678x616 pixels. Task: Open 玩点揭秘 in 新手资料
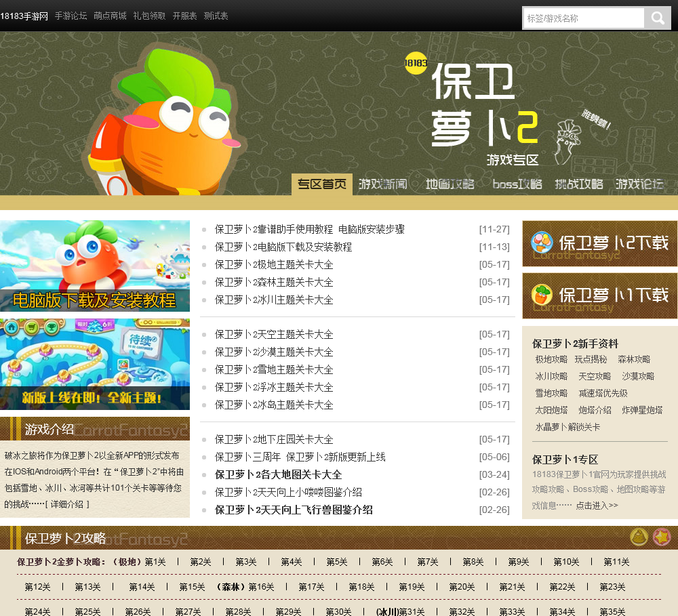coord(591,360)
